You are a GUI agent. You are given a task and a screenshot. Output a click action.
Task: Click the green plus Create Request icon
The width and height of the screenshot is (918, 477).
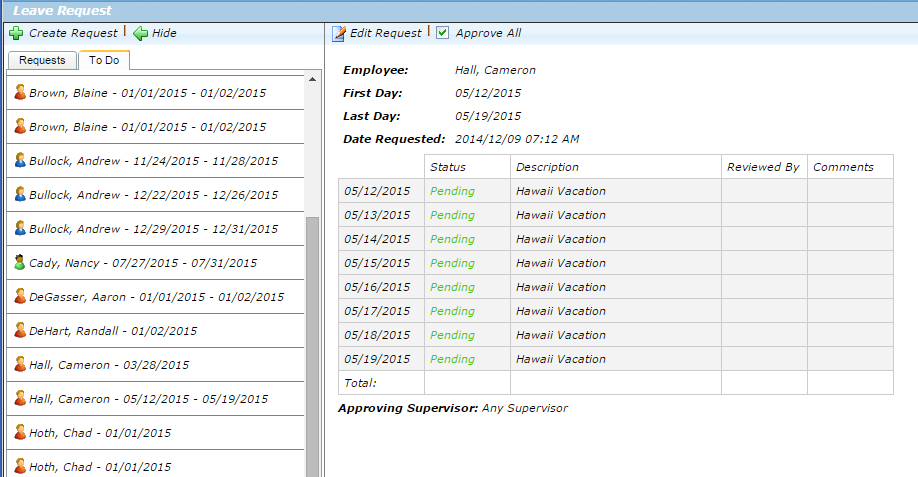click(x=15, y=33)
